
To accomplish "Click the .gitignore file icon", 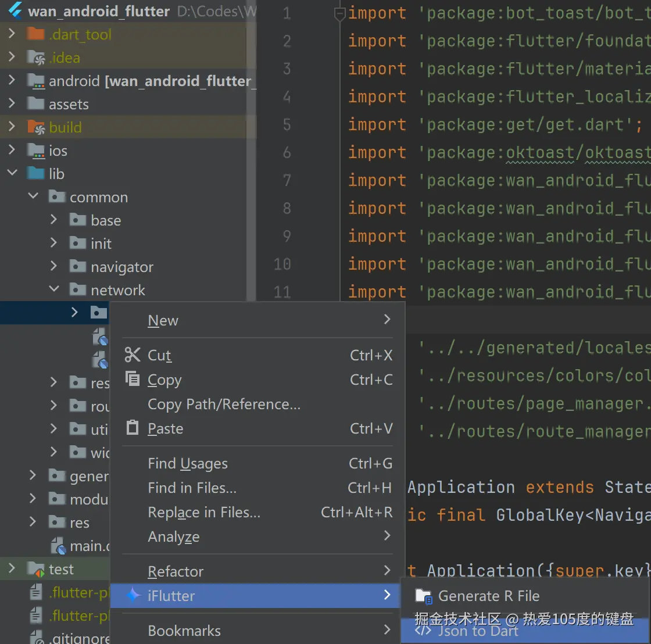I will (x=37, y=638).
